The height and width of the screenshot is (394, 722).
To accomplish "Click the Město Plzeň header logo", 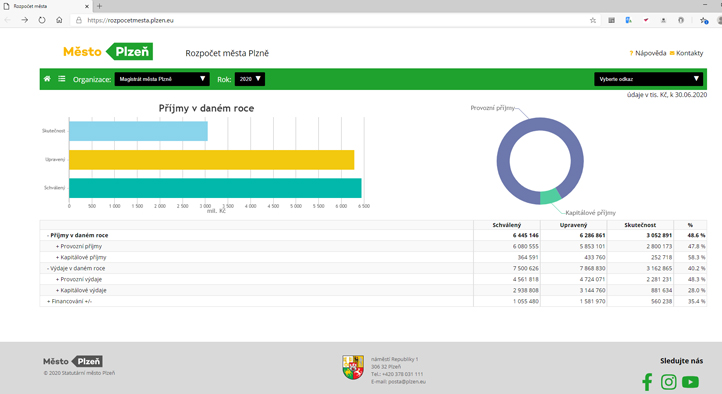I will 108,52.
